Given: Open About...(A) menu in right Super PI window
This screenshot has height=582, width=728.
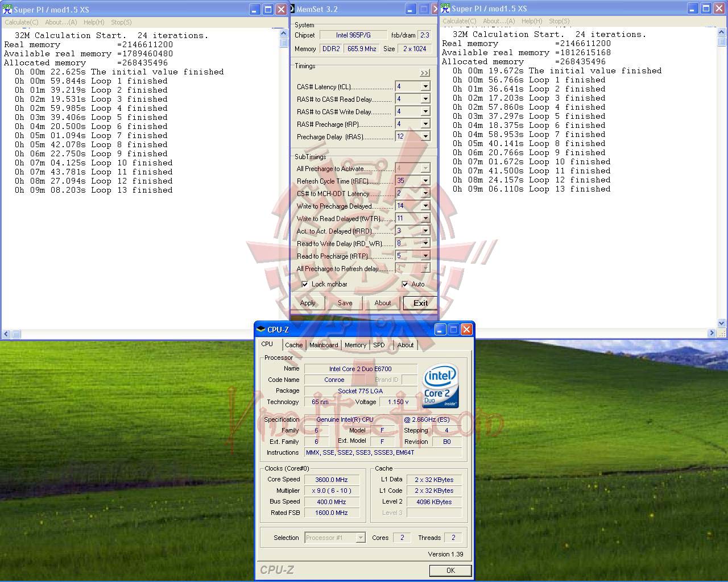Looking at the screenshot, I should 499,21.
